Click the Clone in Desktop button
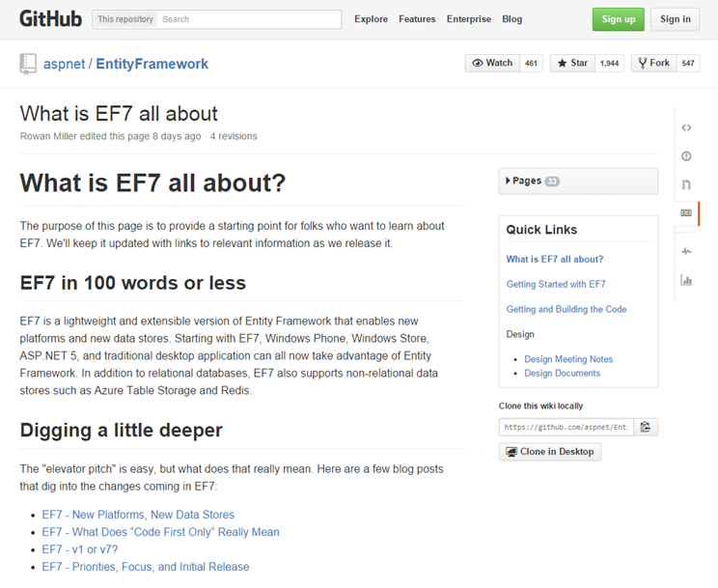This screenshot has width=718, height=588. 550,452
